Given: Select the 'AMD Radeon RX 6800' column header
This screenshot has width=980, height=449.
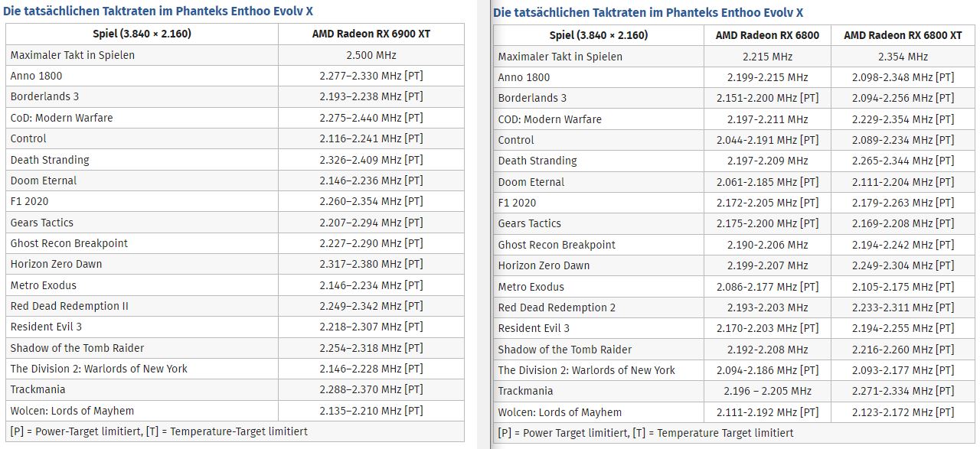Looking at the screenshot, I should [767, 35].
